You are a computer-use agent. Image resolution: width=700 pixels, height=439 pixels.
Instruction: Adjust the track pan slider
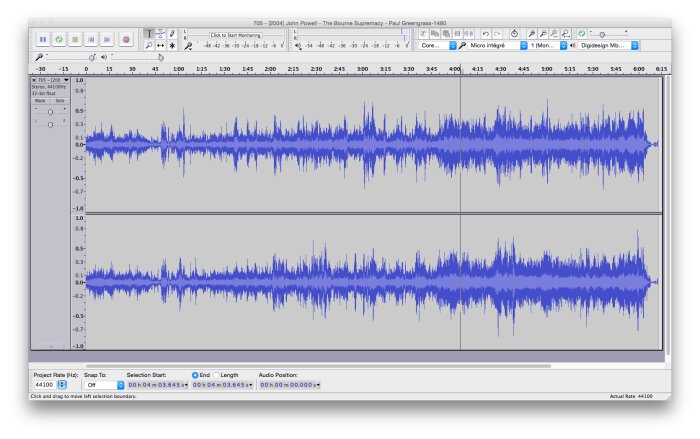coord(50,124)
